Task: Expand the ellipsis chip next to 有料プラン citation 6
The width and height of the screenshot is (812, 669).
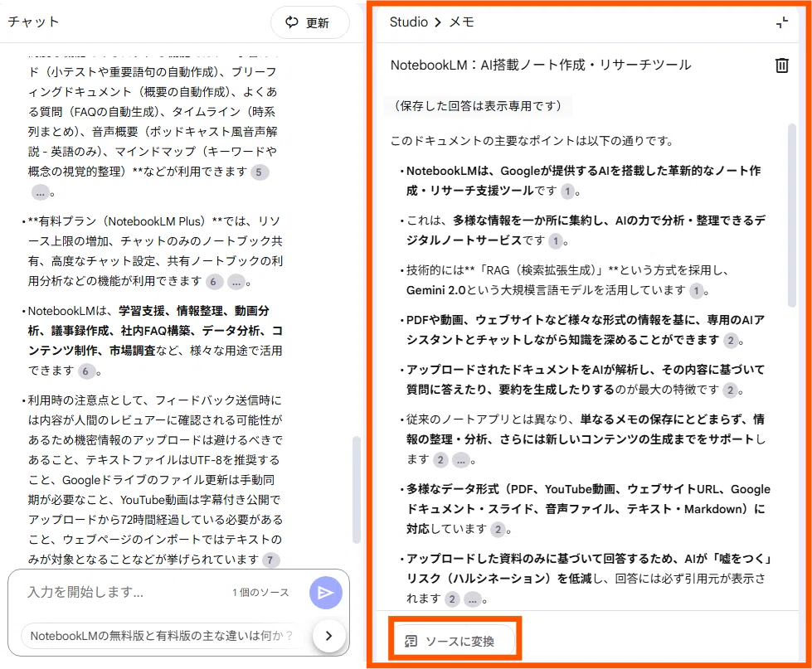Action: click(x=236, y=282)
